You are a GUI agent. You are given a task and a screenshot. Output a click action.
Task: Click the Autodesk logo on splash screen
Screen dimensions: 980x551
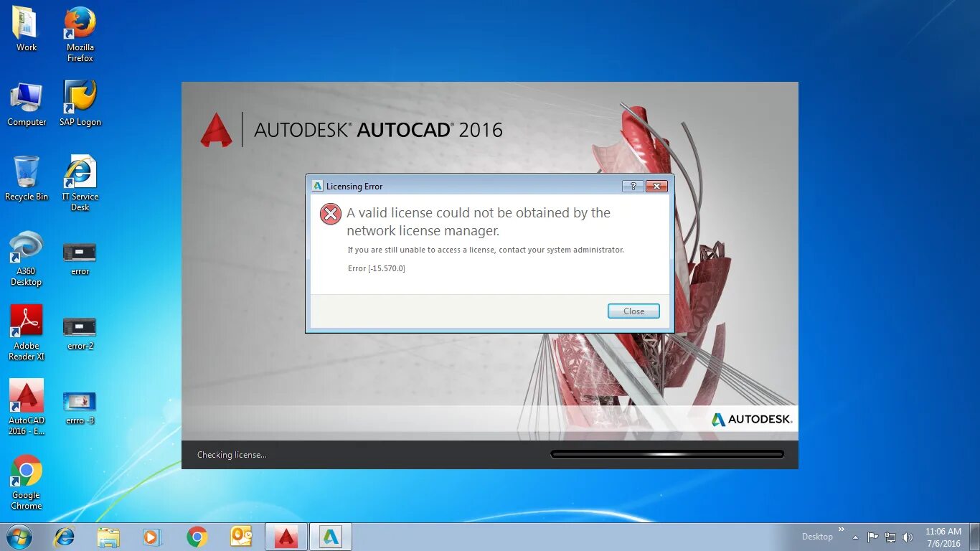point(752,419)
